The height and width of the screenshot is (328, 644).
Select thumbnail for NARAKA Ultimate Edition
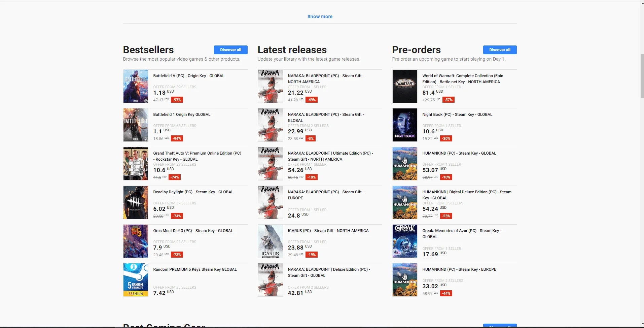point(270,164)
